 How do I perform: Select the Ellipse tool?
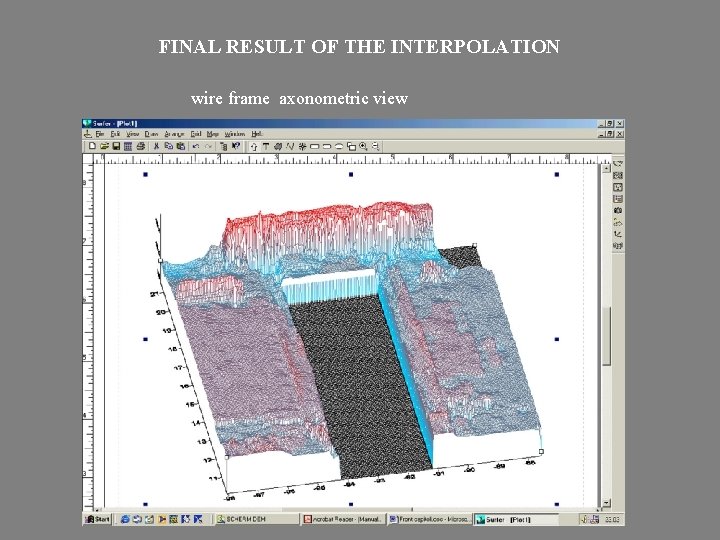[339, 146]
